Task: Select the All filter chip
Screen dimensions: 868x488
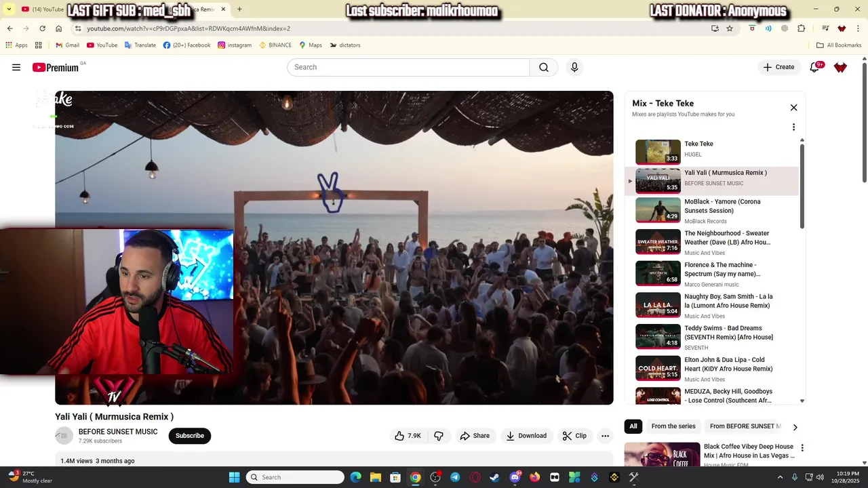Action: click(633, 426)
